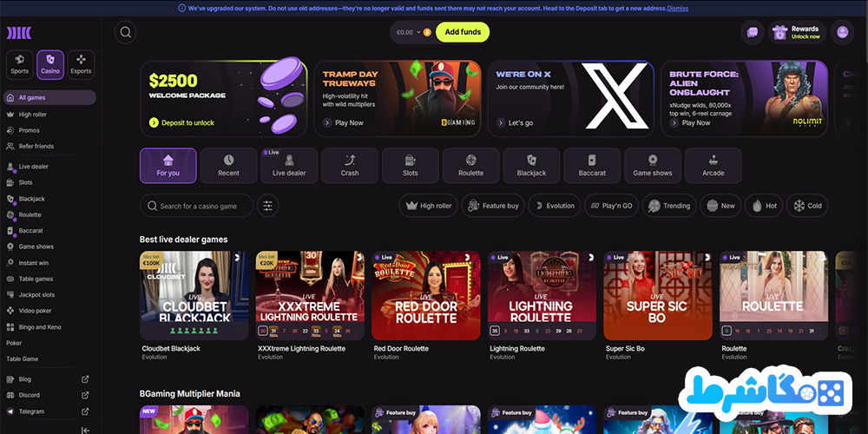Open the Super Sic Bo game thumbnail
868x434 pixels.
click(658, 295)
